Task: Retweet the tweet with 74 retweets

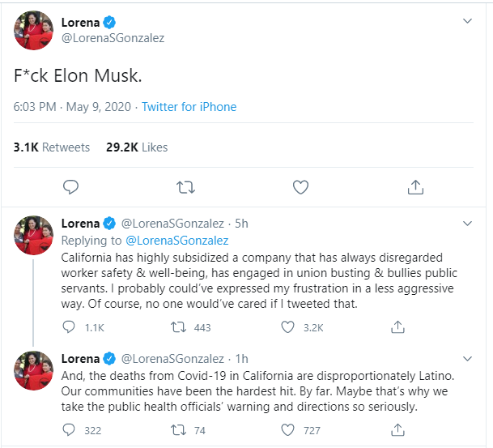Action: click(180, 430)
